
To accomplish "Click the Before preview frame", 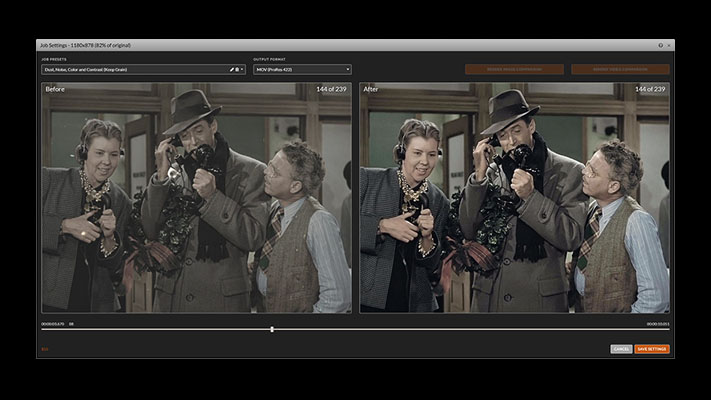I will point(196,198).
